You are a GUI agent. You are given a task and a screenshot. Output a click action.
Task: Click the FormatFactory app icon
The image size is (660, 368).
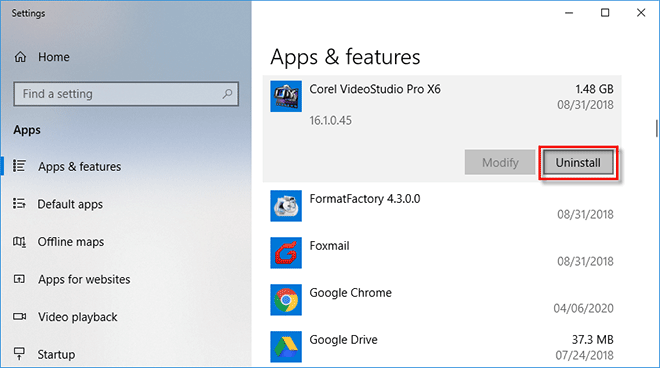[286, 206]
